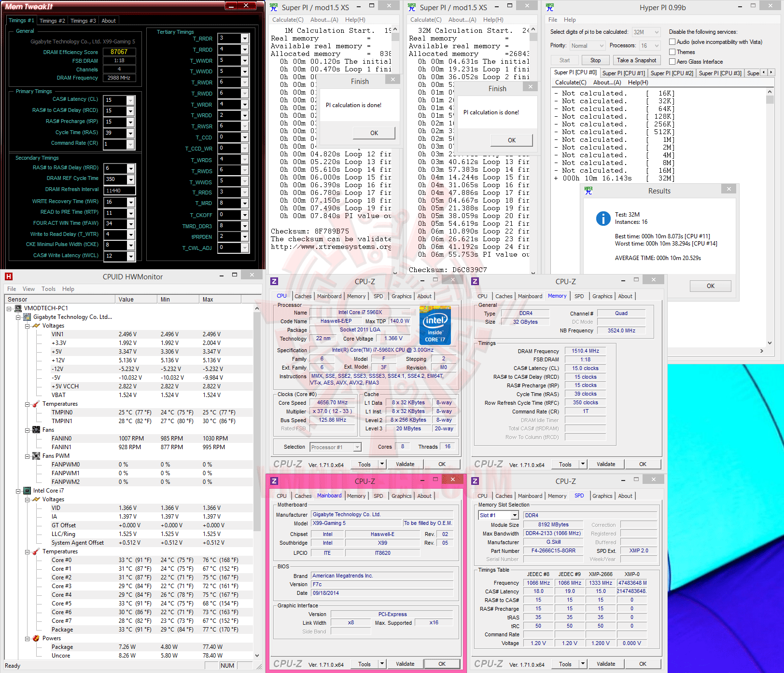Open the About tab in Mem TweakIt
The width and height of the screenshot is (784, 673).
click(x=109, y=21)
